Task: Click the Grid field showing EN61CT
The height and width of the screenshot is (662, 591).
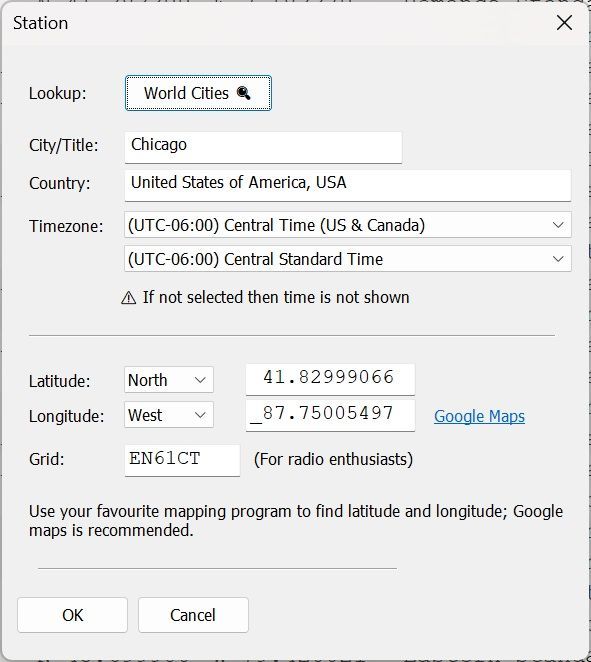Action: click(x=182, y=460)
